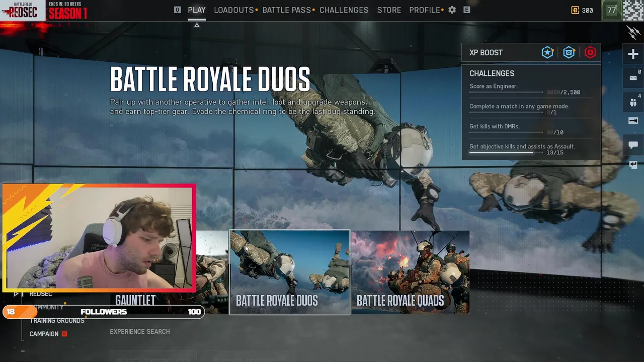The image size is (644, 362).
Task: Click the Score as Engineer challenge
Action: coord(494,86)
